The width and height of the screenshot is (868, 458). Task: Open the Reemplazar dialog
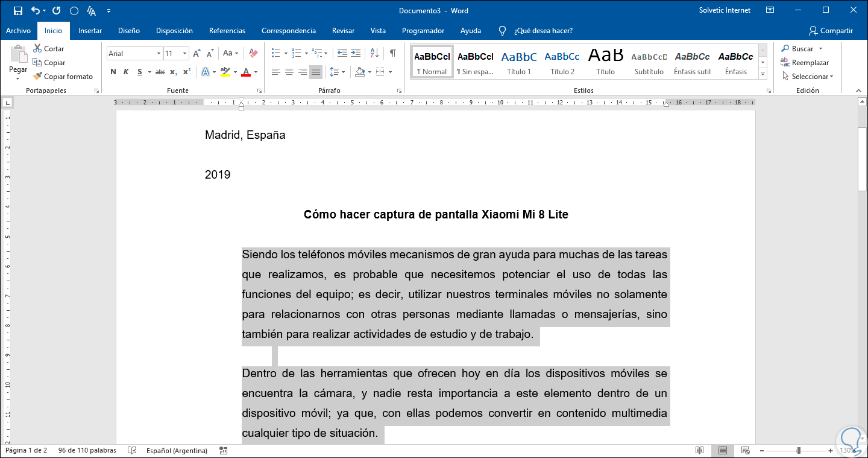coord(805,63)
